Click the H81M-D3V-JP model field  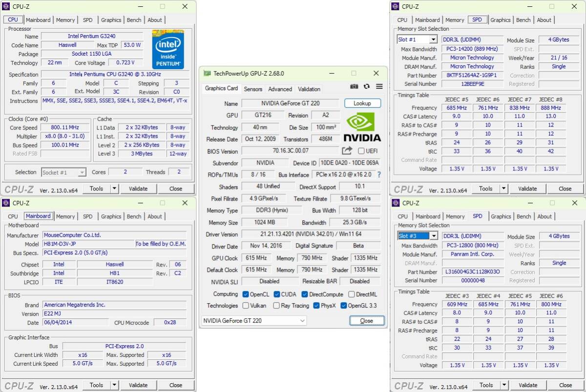point(88,244)
